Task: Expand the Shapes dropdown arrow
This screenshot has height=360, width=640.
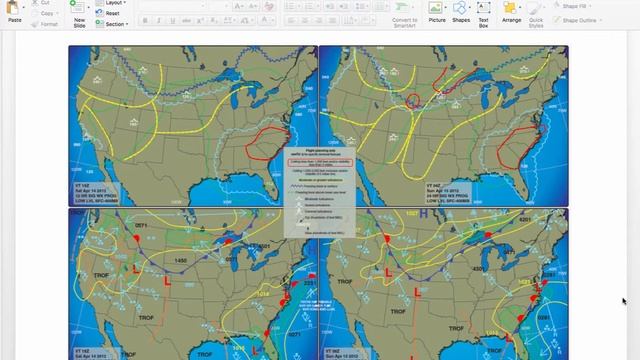Action: click(470, 7)
